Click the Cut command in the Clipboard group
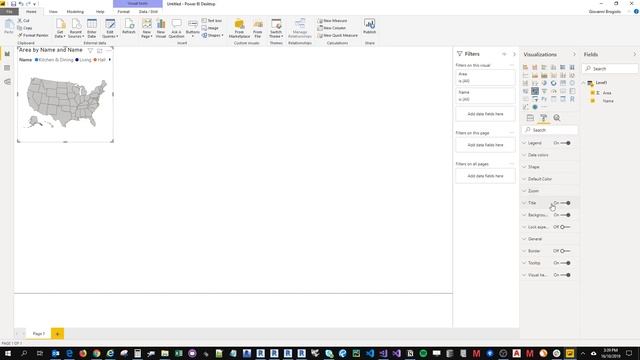 click(24, 20)
